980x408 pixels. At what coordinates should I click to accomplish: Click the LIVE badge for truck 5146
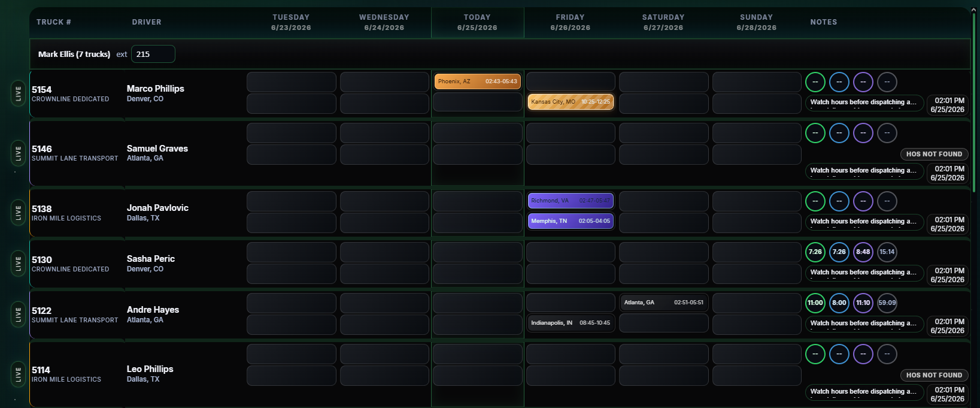(18, 153)
